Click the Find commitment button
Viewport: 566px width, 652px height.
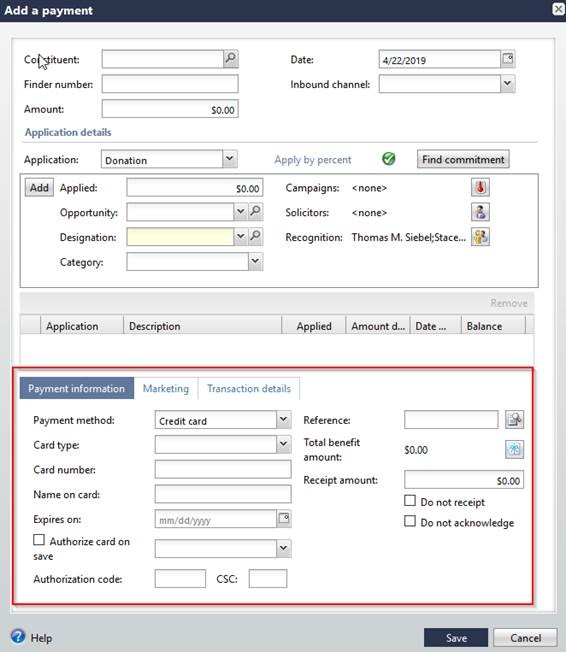tap(463, 160)
